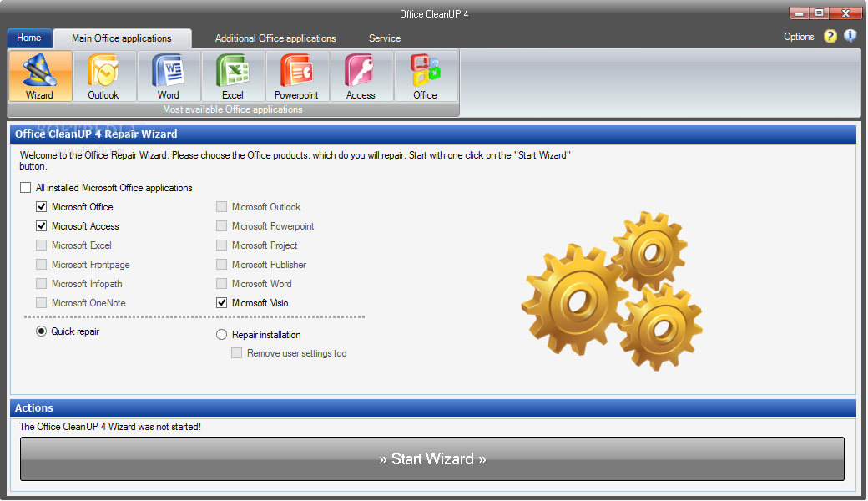868x501 pixels.
Task: Toggle the Microsoft Project checkbox
Action: pos(221,245)
